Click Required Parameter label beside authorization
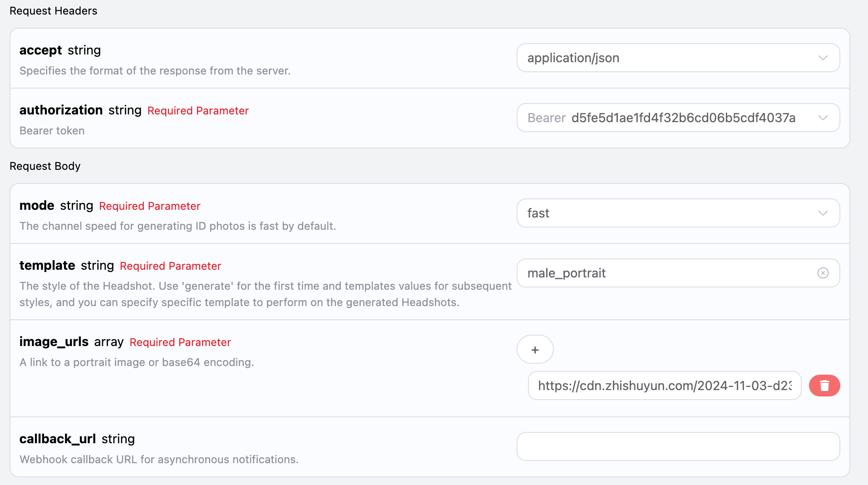The height and width of the screenshot is (485, 868). (x=198, y=111)
